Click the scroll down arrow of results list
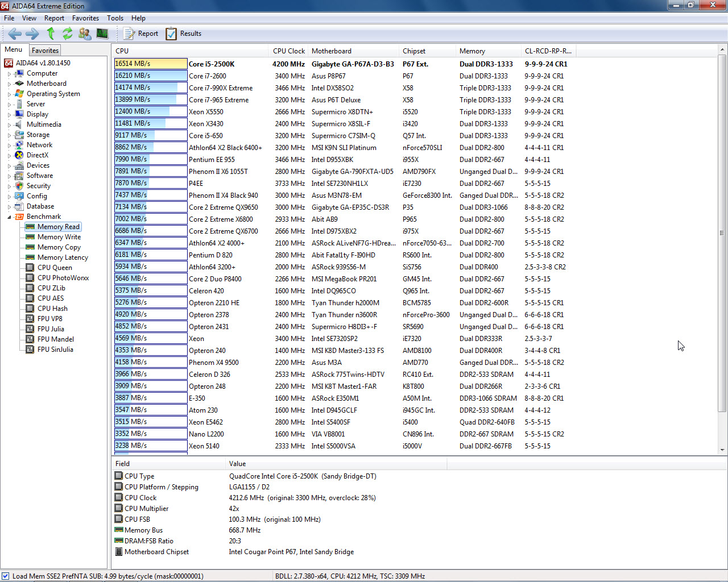The width and height of the screenshot is (728, 582). coord(722,450)
